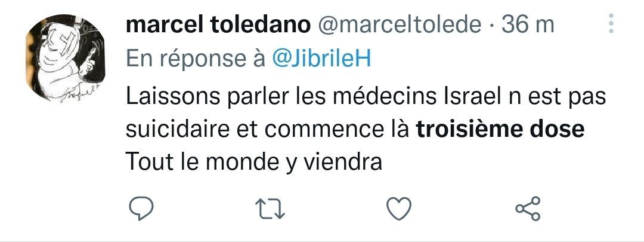644x242 pixels.
Task: Retweet this post with the arrows icon
Action: pos(270,209)
